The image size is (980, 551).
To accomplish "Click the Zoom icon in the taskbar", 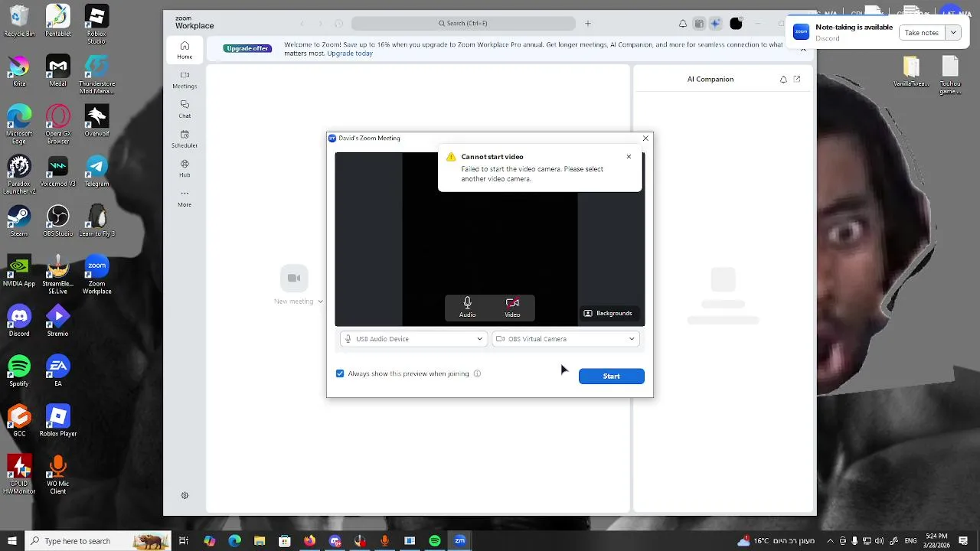I will [x=459, y=541].
